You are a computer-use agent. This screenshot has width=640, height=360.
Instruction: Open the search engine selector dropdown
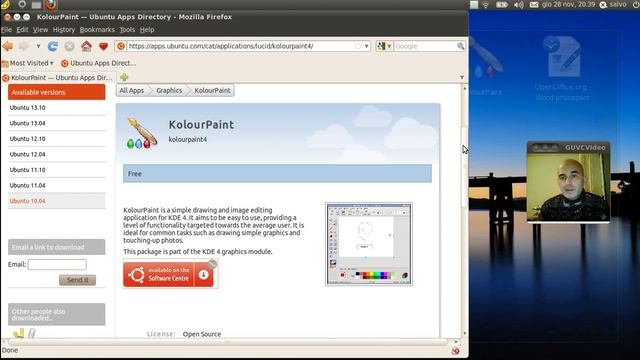point(384,46)
